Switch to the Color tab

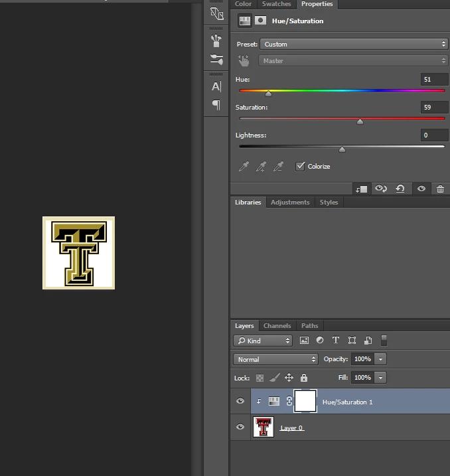(x=244, y=4)
